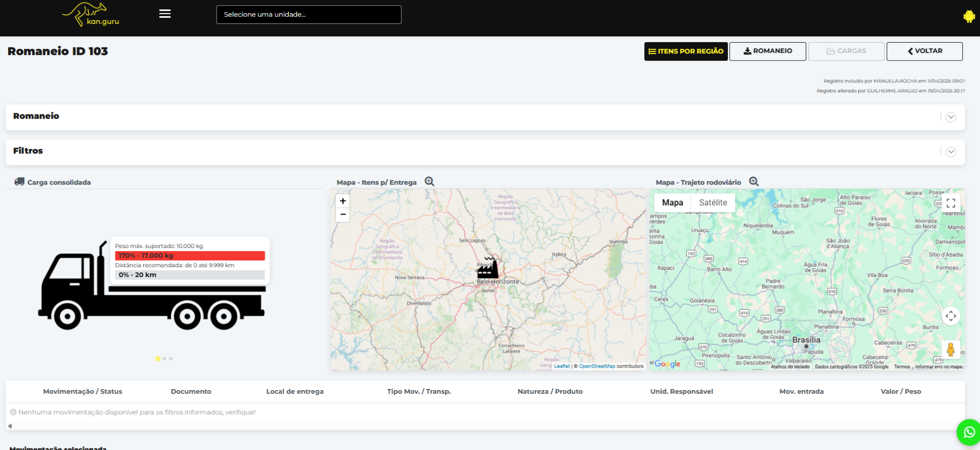Click the table's left scroll arrow

pos(10,426)
